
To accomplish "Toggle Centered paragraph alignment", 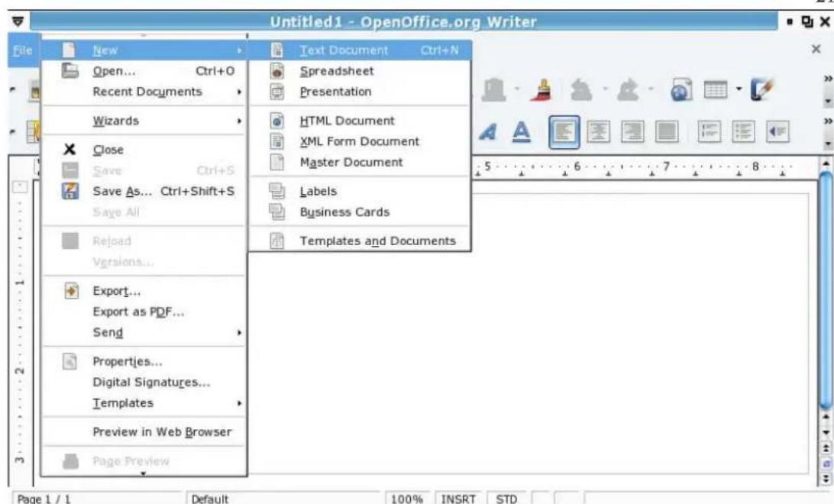I will [598, 132].
